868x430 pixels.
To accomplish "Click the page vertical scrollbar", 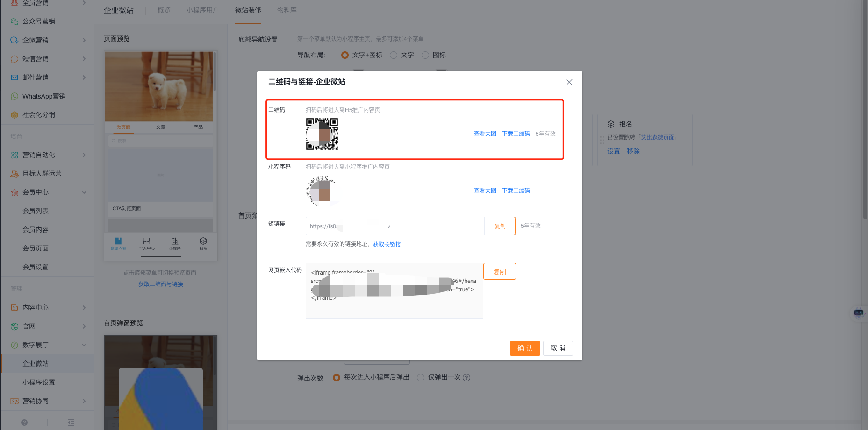I will tap(865, 110).
